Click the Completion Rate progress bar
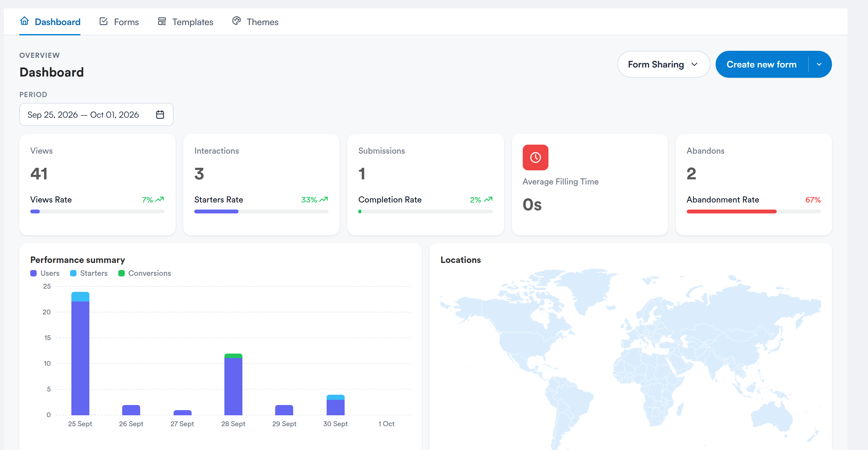The image size is (868, 450). coord(425,212)
